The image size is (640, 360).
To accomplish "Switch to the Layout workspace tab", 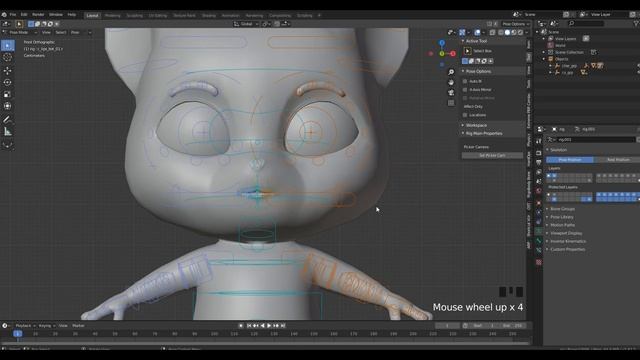I will click(93, 16).
